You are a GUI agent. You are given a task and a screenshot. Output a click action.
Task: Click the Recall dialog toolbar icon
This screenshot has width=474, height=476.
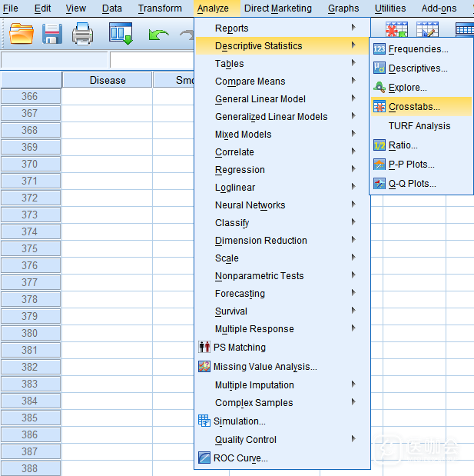[x=121, y=35]
